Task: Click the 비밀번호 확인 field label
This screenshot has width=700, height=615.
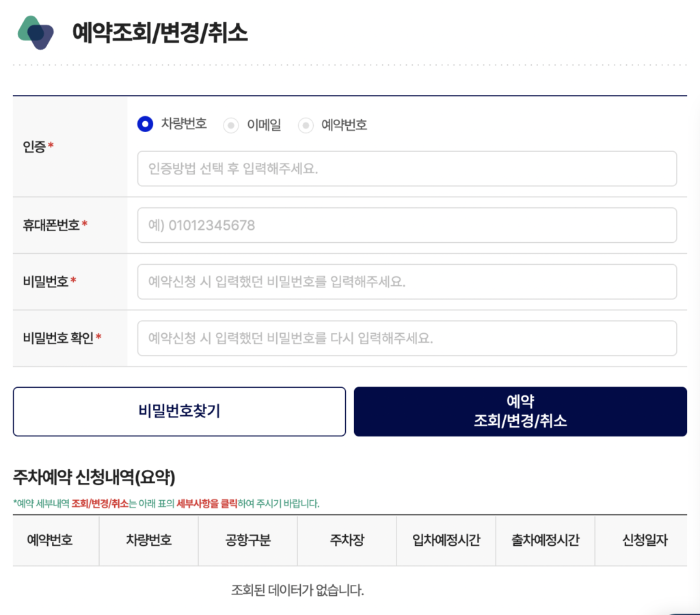Action: [x=58, y=338]
